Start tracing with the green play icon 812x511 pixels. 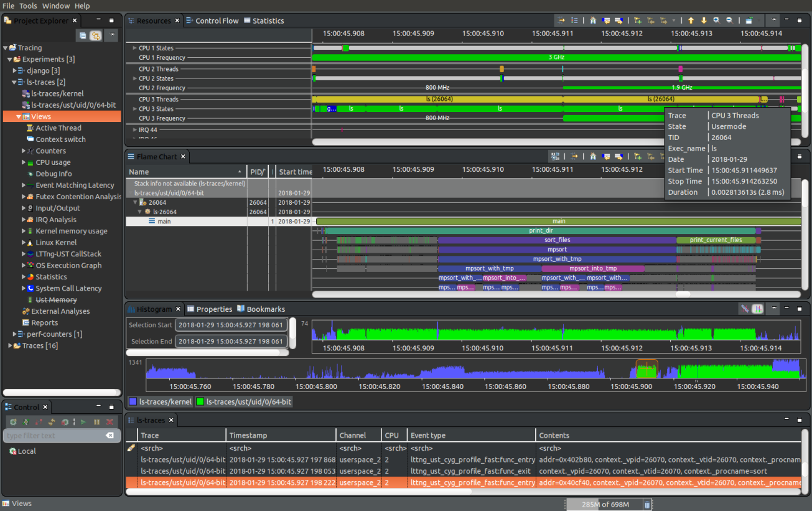coord(83,422)
